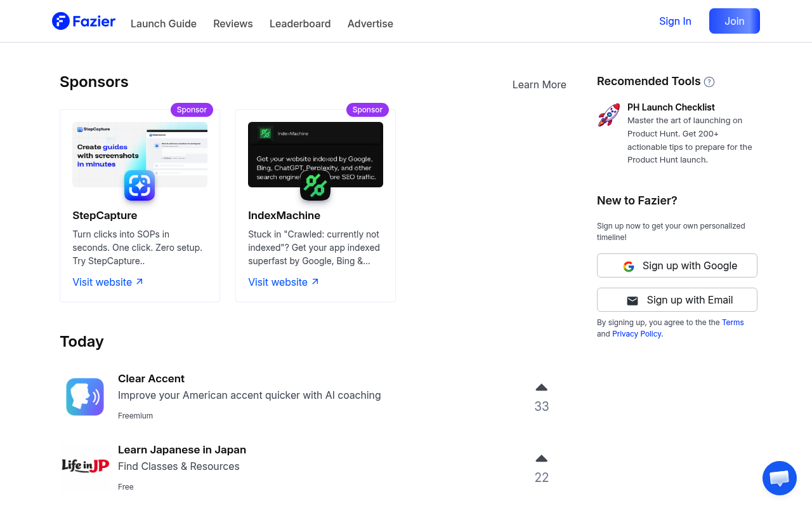This screenshot has width=812, height=508.
Task: Sign up with Google
Action: (677, 265)
